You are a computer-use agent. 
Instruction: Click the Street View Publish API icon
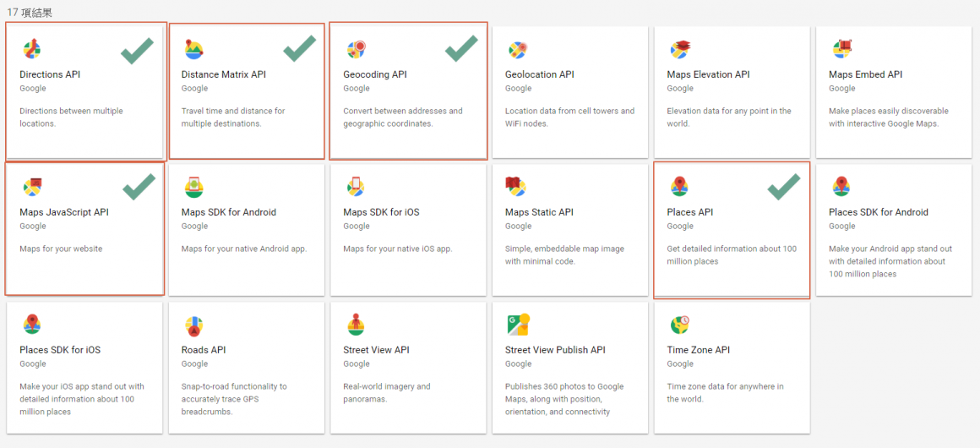coord(518,324)
